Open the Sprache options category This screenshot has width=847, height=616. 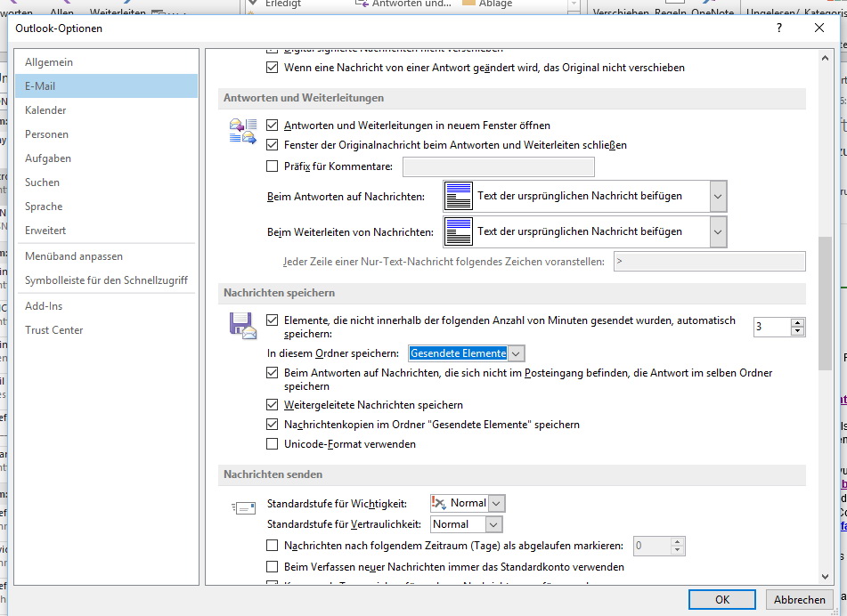tap(106, 207)
